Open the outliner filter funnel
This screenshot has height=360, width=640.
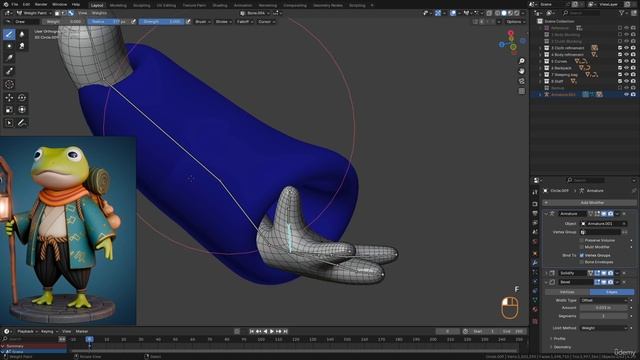622,13
